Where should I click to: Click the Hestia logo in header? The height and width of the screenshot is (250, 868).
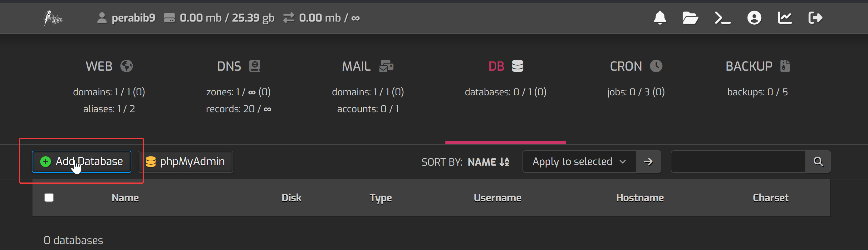point(53,18)
